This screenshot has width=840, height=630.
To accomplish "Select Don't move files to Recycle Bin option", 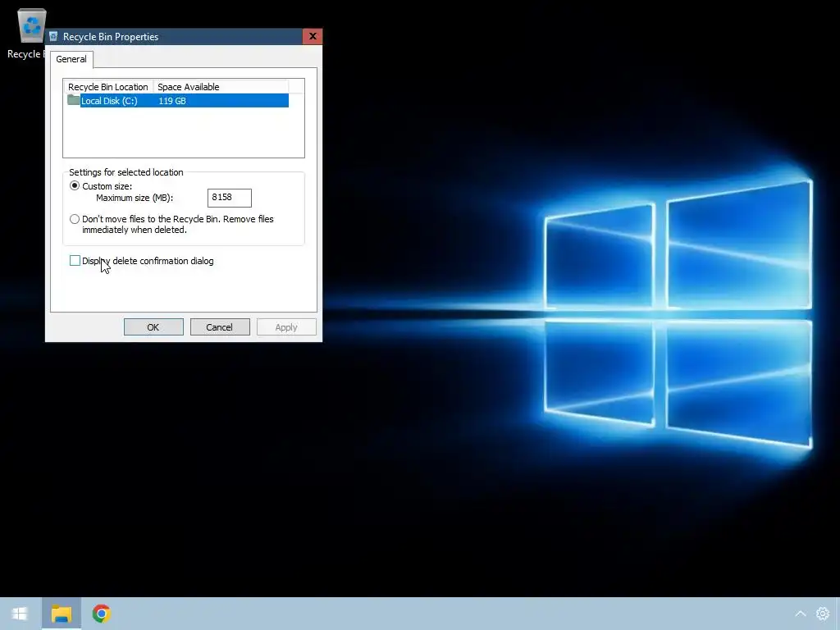I will click(x=75, y=219).
